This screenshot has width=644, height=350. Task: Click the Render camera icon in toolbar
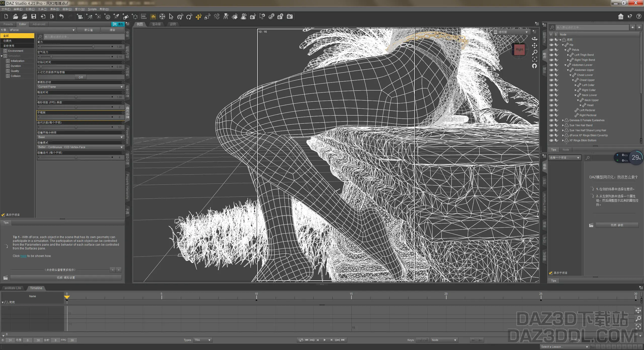click(x=290, y=17)
